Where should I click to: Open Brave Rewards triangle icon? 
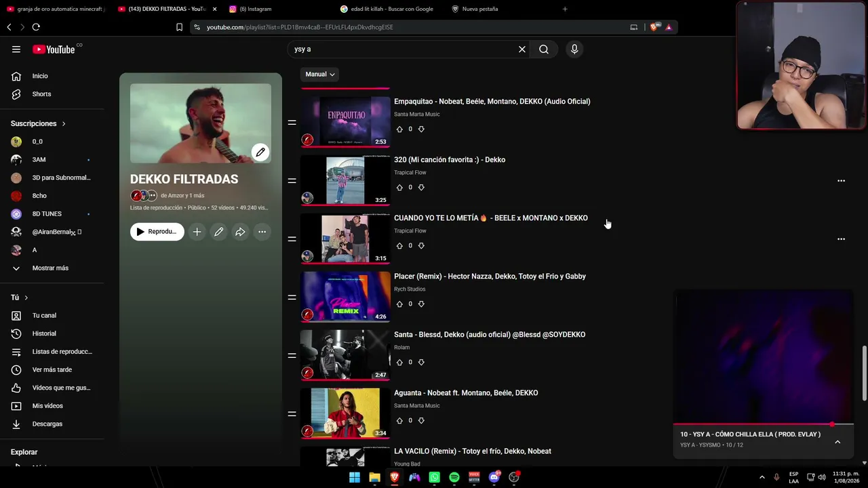[669, 27]
